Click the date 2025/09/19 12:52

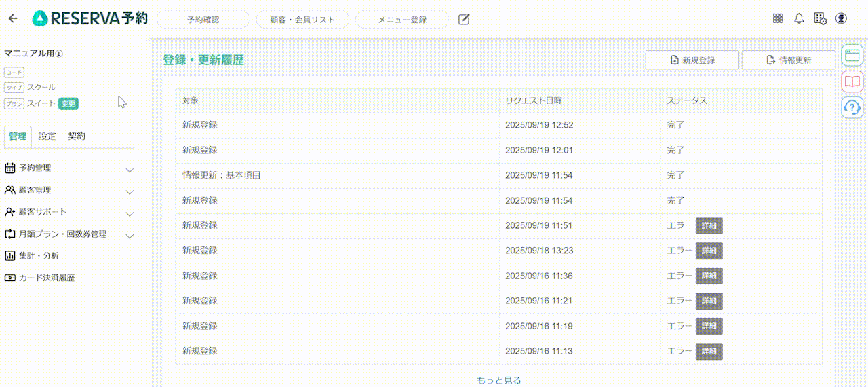539,125
